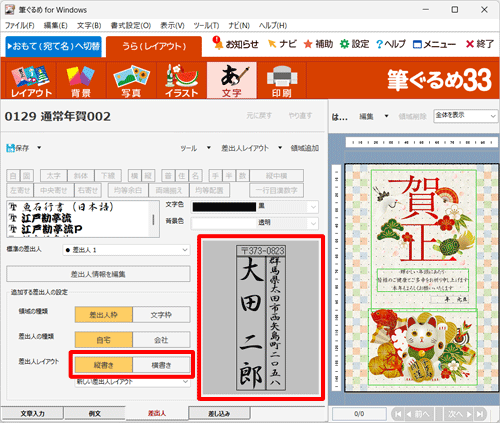The height and width of the screenshot is (423, 500).
Task: Switch to おもて(宛て名)へ切替
Action: click(x=54, y=46)
